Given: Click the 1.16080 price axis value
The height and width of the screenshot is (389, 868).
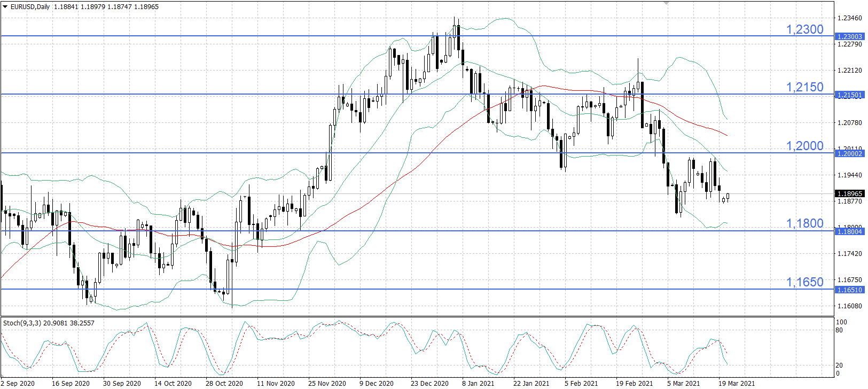Looking at the screenshot, I should click(849, 306).
